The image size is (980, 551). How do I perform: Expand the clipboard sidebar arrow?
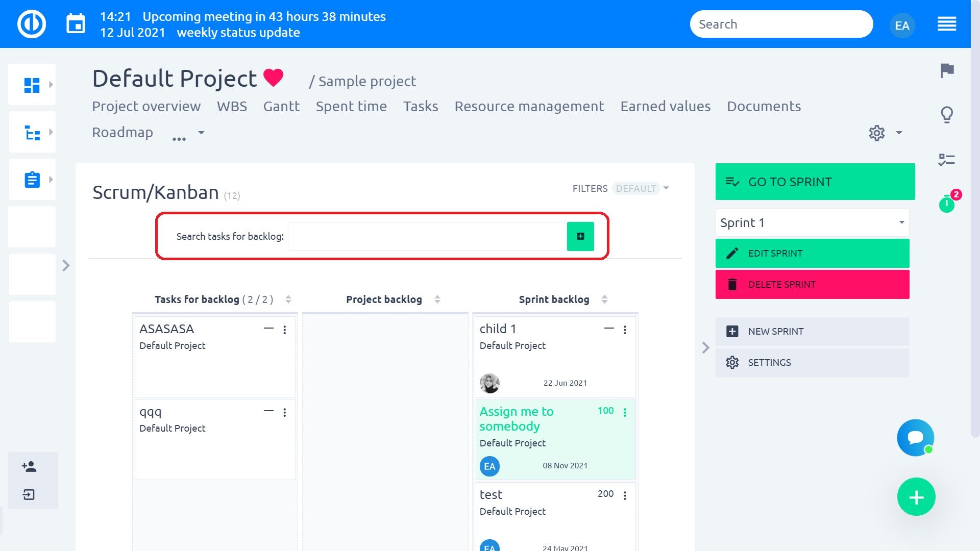[51, 180]
